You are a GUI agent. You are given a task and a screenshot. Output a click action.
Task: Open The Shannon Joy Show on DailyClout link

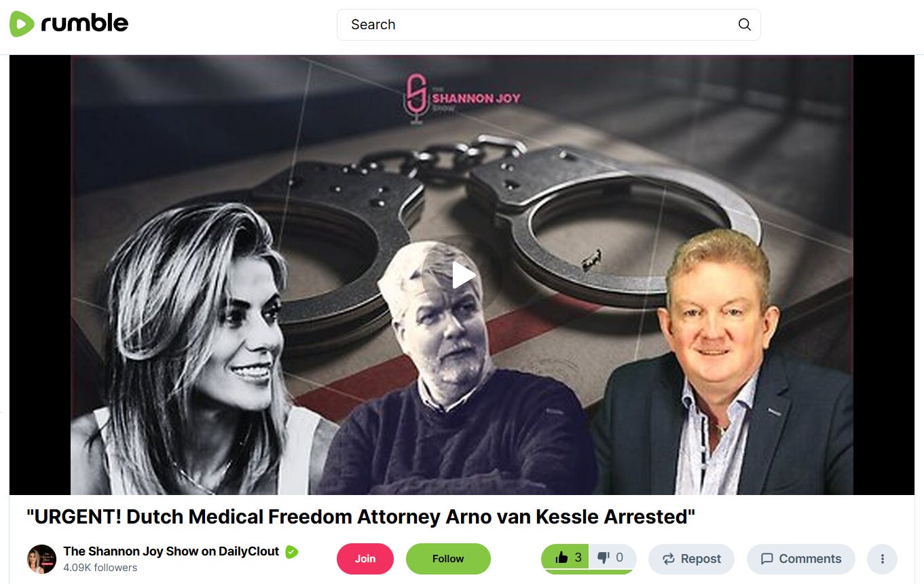[171, 551]
